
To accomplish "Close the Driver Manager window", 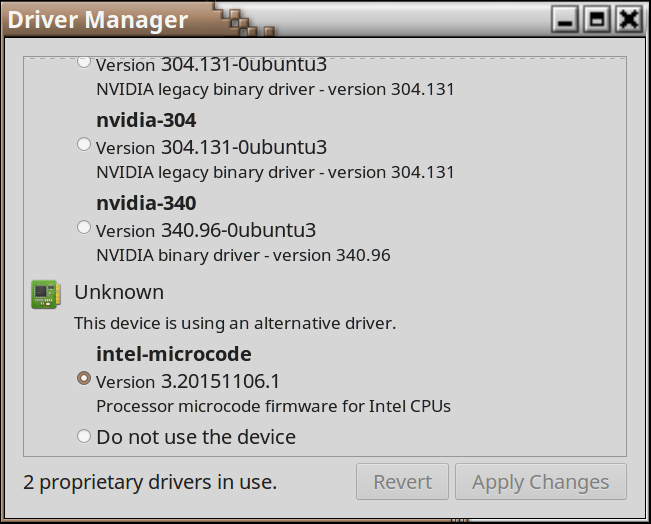I will (x=628, y=19).
